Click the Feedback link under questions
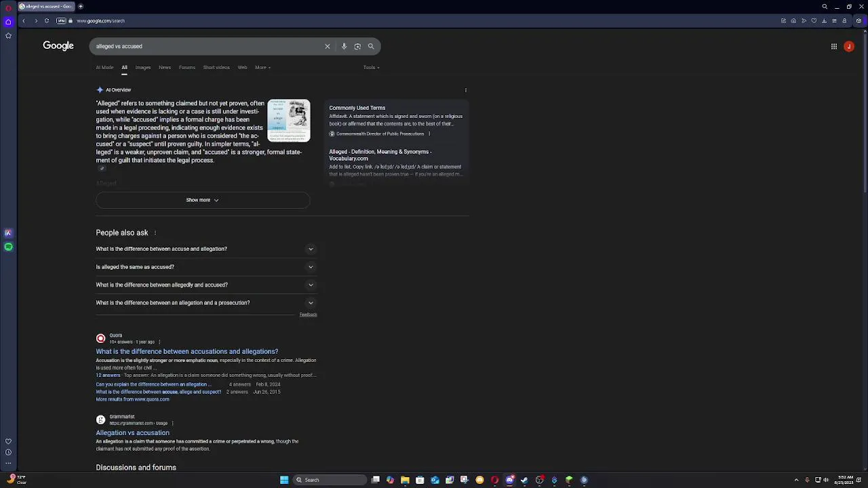Image resolution: width=868 pixels, height=488 pixels. point(308,314)
